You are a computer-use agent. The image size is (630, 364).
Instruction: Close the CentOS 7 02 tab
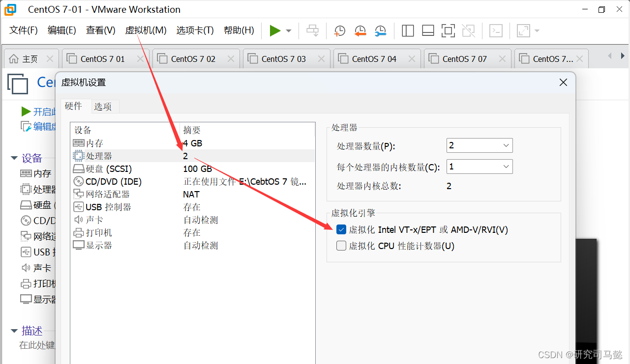coord(231,59)
